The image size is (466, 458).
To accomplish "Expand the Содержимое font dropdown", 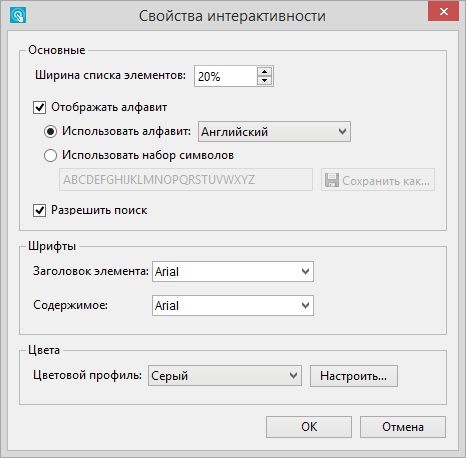I will [233, 305].
